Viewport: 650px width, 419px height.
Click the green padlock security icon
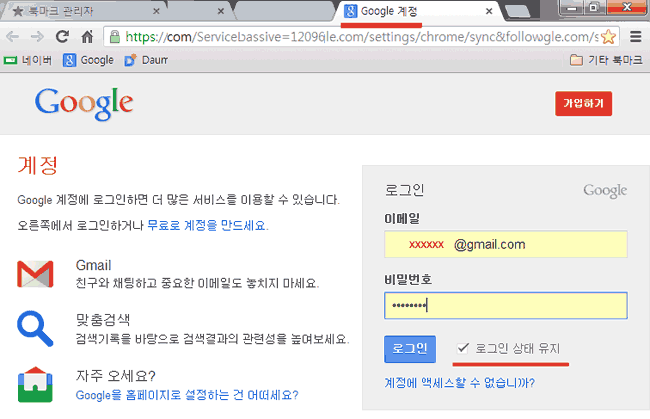click(115, 37)
